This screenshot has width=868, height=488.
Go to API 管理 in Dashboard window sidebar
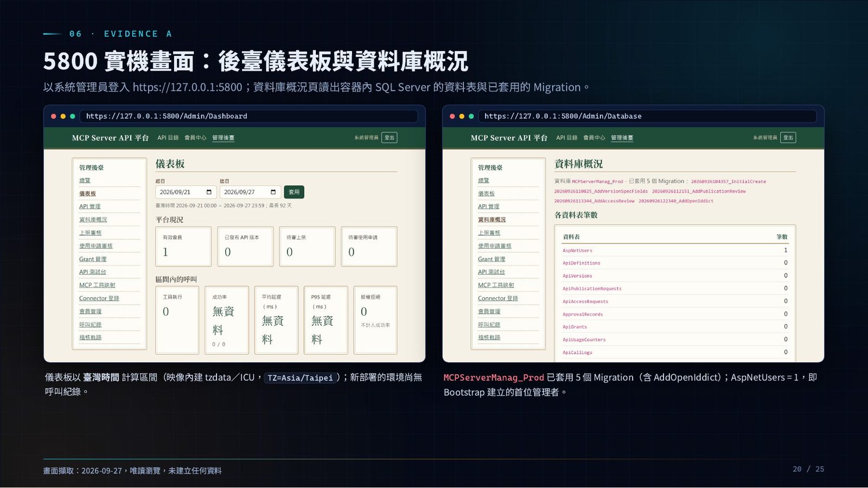(x=90, y=207)
